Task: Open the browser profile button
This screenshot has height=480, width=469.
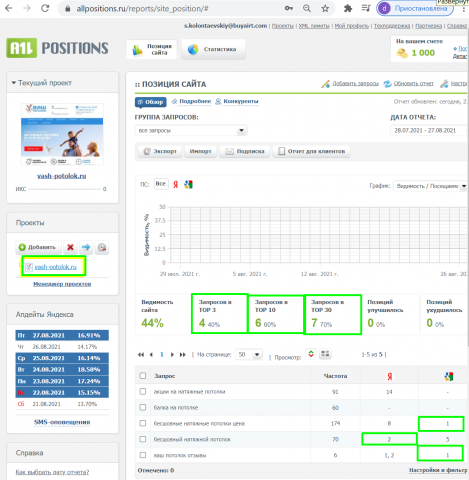Action: [x=415, y=8]
